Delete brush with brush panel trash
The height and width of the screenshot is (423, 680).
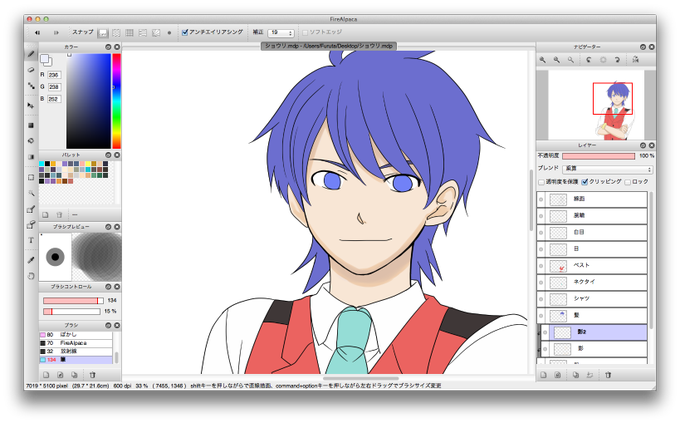92,375
